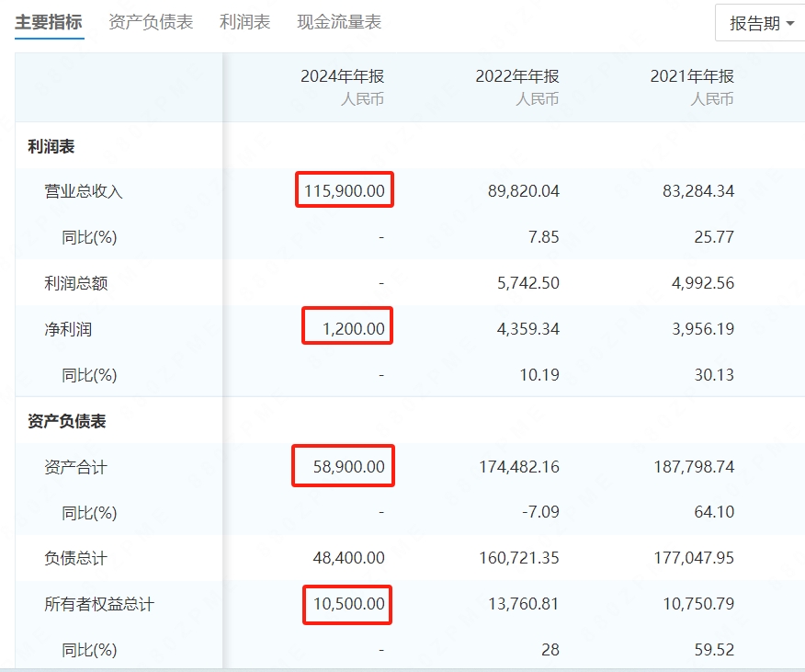Click the 营业总收入 row label
Screen dimensions: 805x672
(x=84, y=191)
